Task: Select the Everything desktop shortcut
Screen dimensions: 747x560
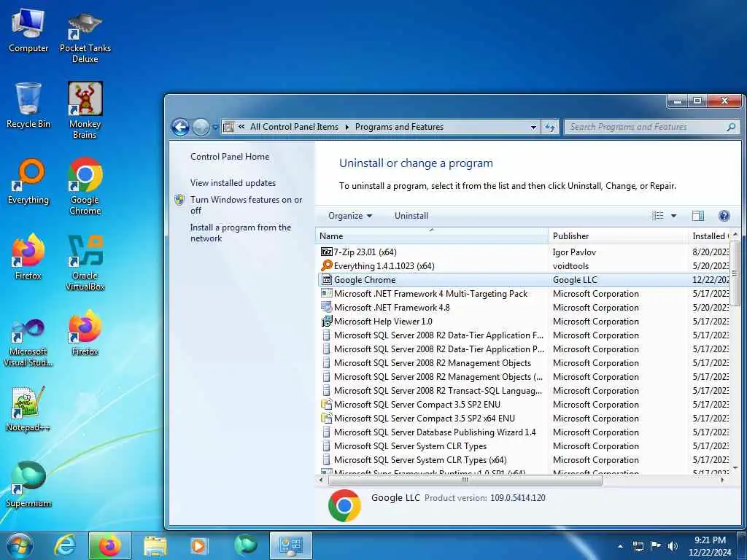Action: pyautogui.click(x=28, y=182)
